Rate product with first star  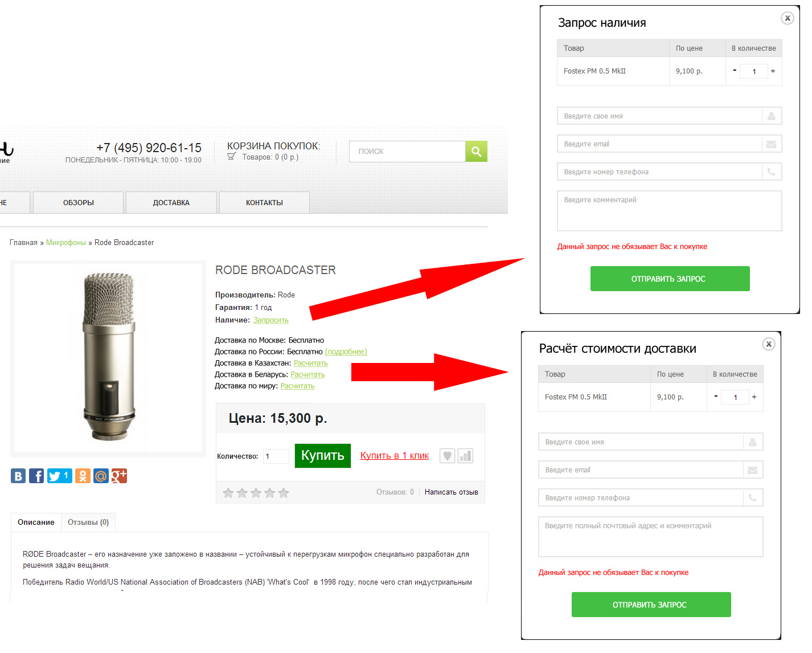(228, 493)
